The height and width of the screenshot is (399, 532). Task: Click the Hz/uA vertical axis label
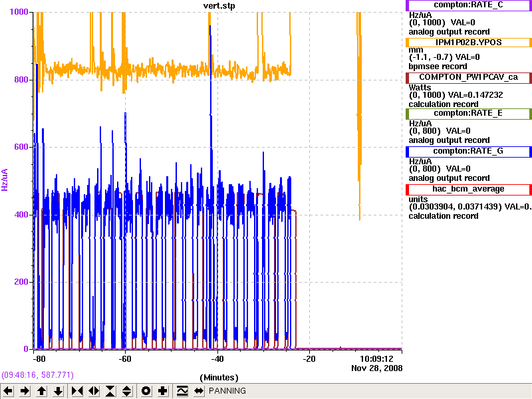click(x=5, y=180)
